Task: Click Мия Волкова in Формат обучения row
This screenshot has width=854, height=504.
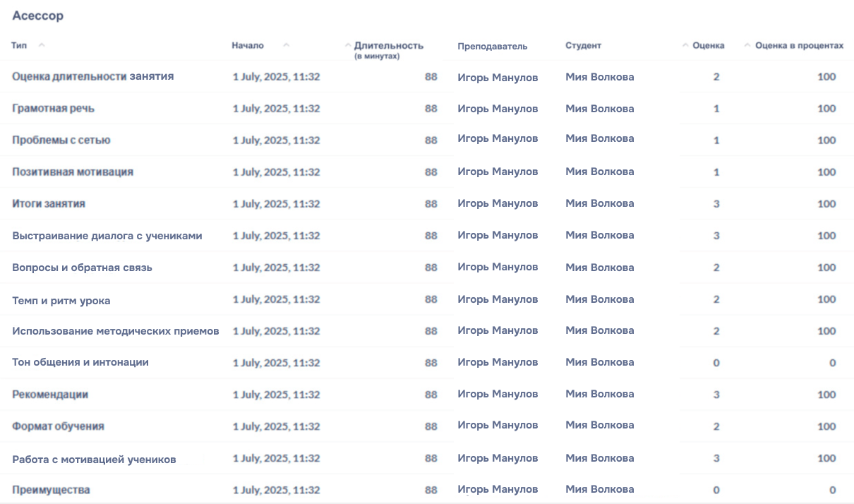Action: tap(599, 425)
